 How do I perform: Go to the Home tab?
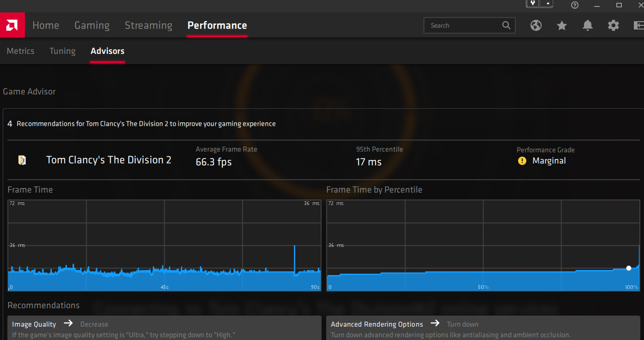pos(46,25)
